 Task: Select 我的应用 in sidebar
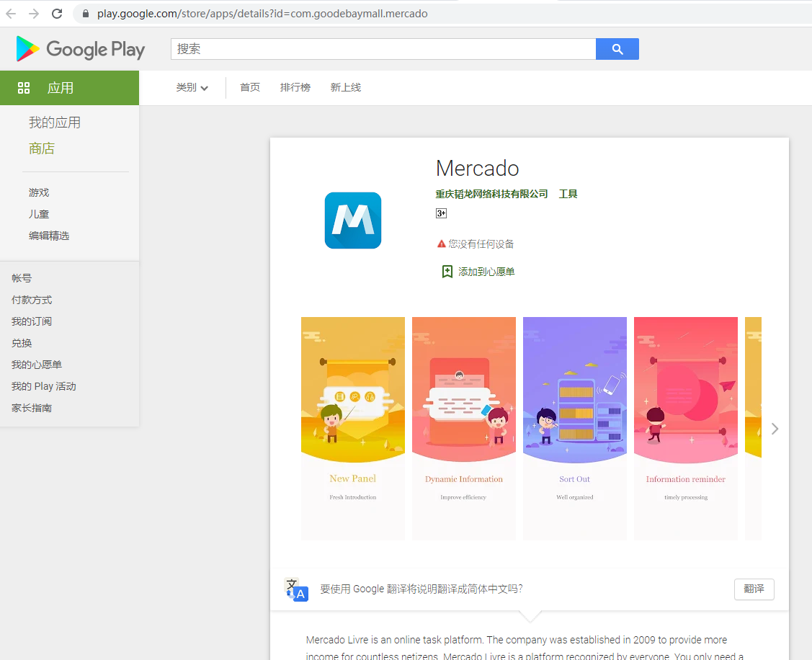[x=55, y=122]
